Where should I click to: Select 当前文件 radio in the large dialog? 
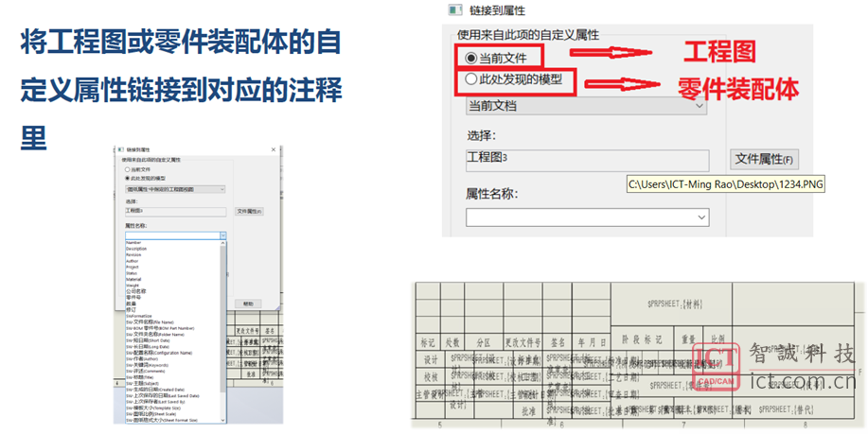471,58
